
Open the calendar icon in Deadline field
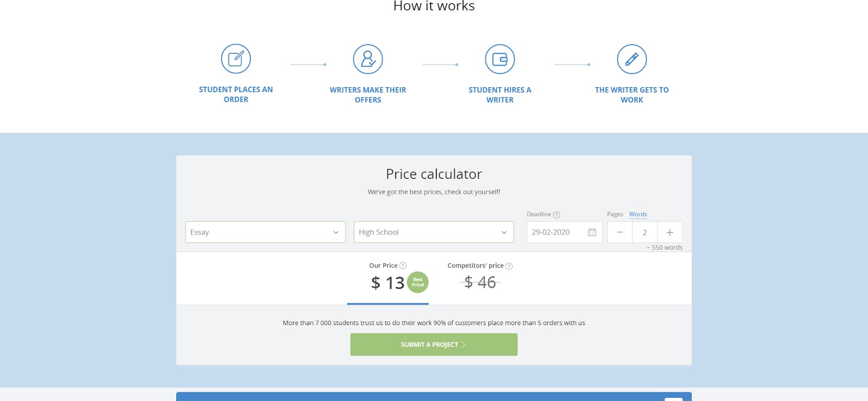point(592,232)
